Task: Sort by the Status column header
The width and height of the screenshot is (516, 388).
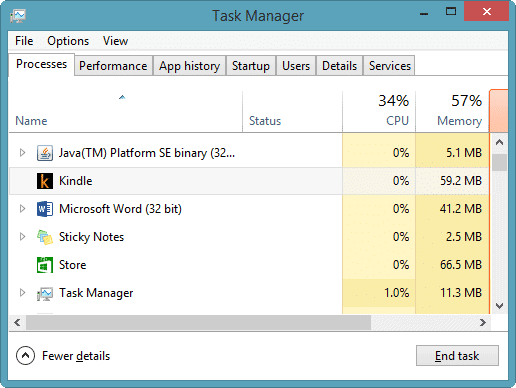Action: tap(292, 112)
